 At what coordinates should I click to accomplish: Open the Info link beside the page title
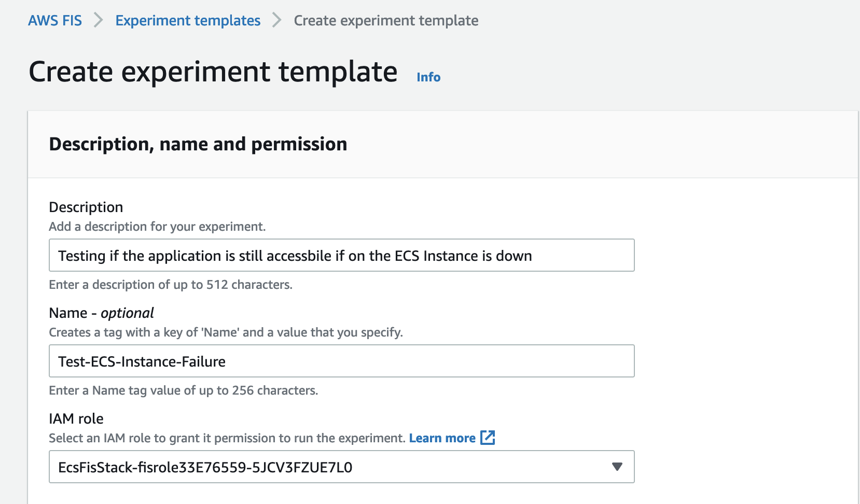tap(428, 77)
